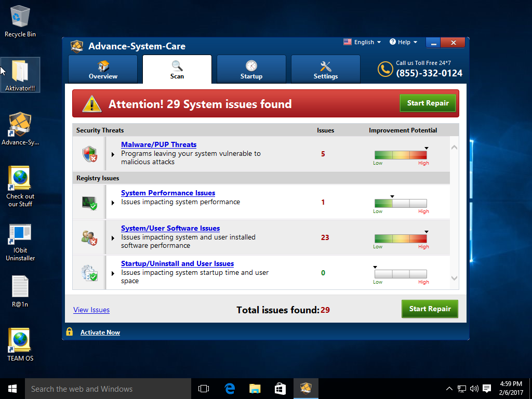Launch Microsoft Edge from the taskbar
The width and height of the screenshot is (532, 399).
point(230,389)
